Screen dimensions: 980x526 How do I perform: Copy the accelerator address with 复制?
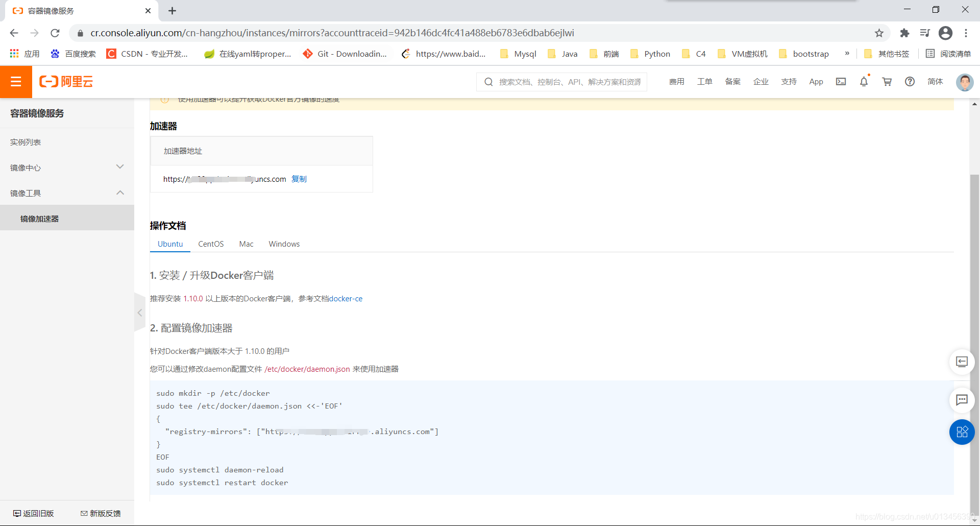(x=299, y=179)
